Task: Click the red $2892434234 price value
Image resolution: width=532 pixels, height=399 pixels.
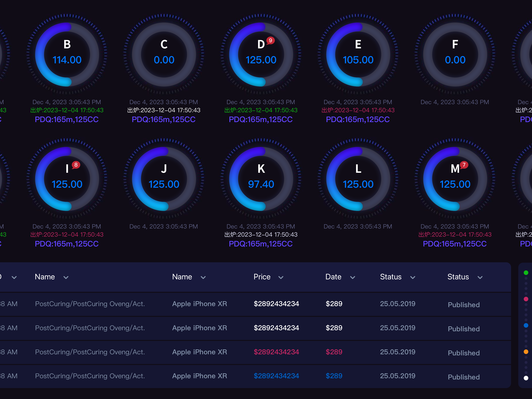Action: pyautogui.click(x=276, y=352)
